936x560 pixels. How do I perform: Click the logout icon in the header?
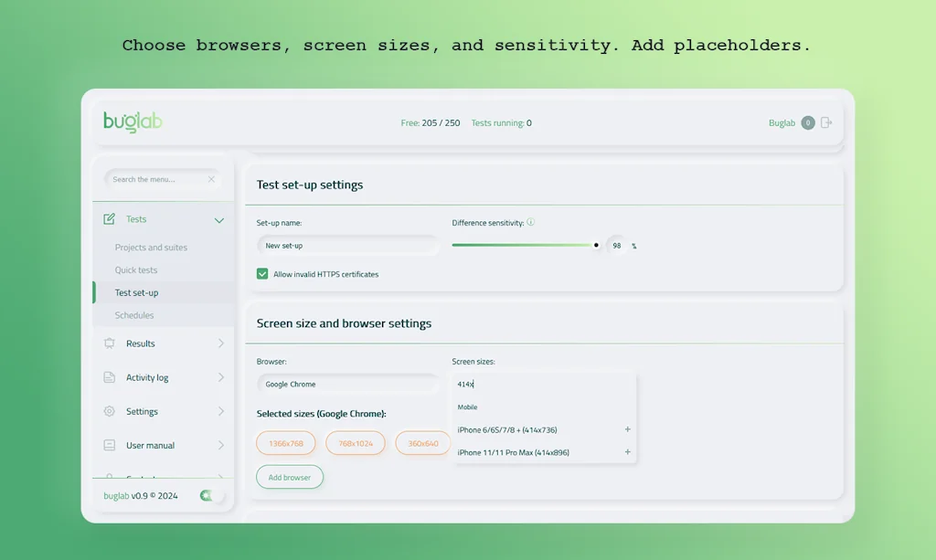(826, 122)
